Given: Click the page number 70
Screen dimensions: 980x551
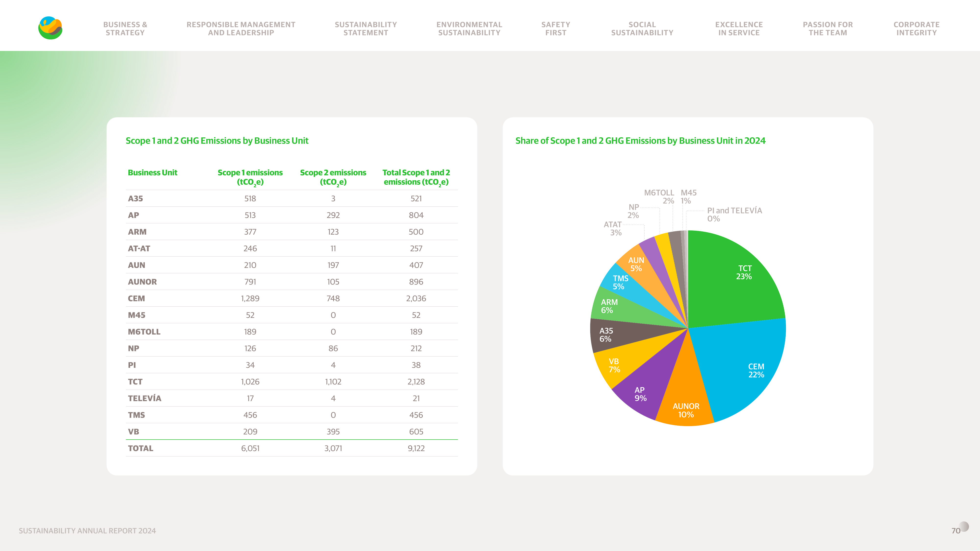Looking at the screenshot, I should pyautogui.click(x=956, y=531).
